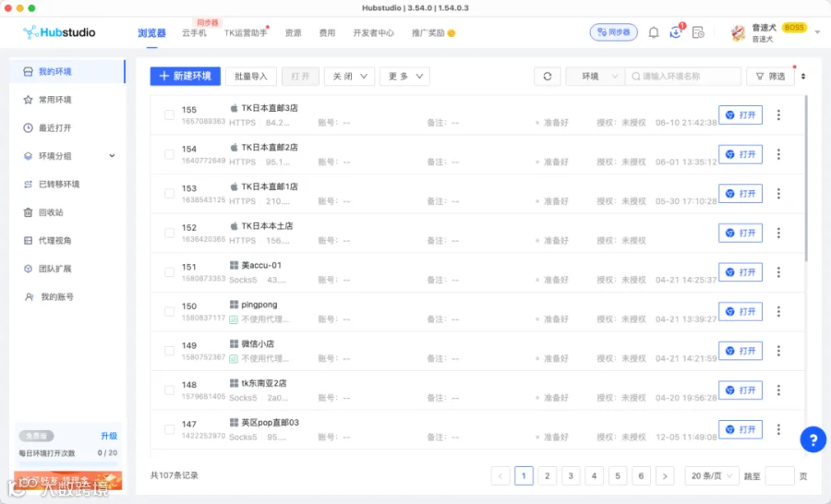
Task: Open the blue help question mark bubble
Action: pos(813,439)
